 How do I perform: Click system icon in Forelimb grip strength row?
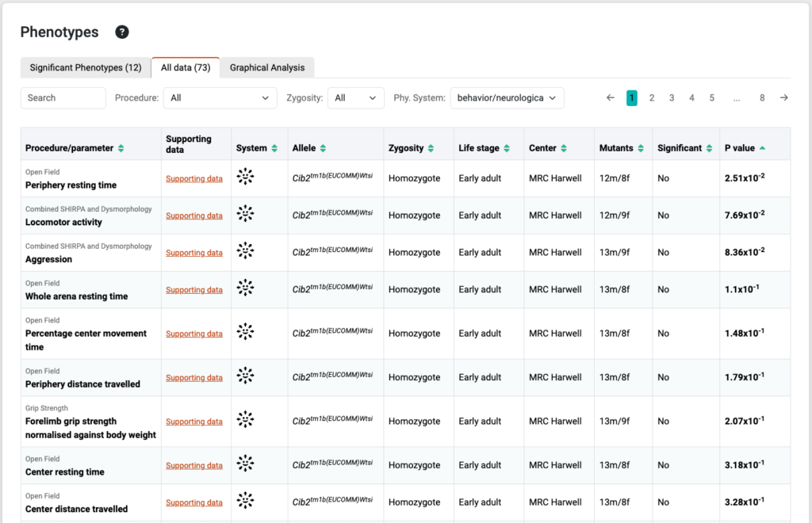coord(245,419)
